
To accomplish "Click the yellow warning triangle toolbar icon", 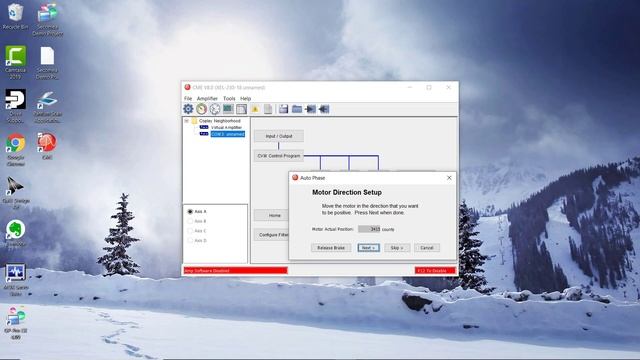I will [255, 109].
